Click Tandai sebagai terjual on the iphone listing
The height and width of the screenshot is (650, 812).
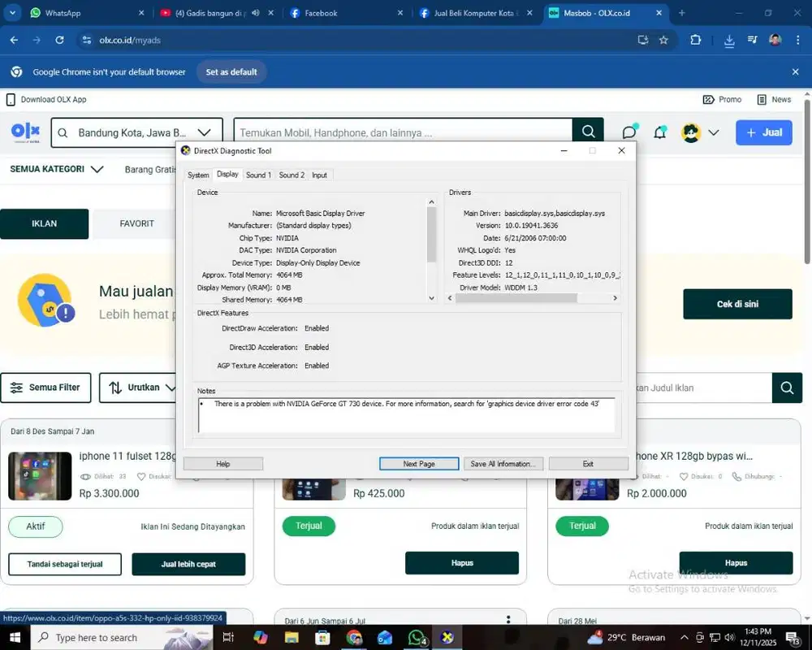click(64, 564)
